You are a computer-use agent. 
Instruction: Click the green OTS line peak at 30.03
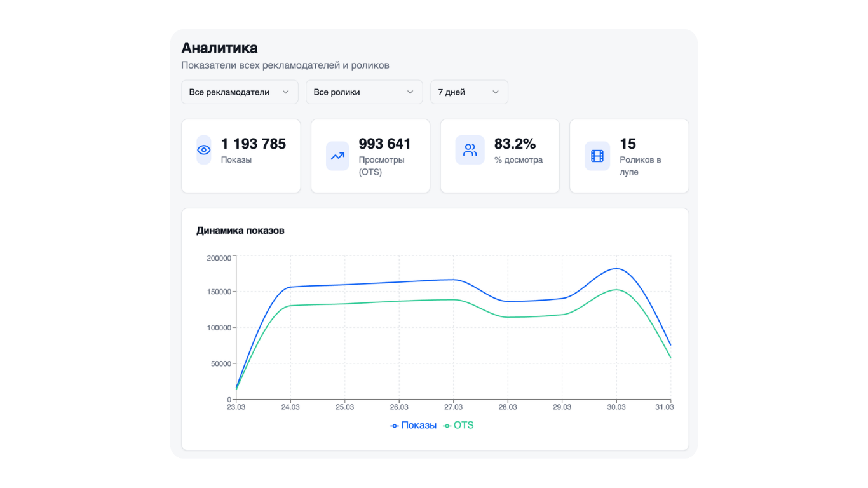(616, 290)
